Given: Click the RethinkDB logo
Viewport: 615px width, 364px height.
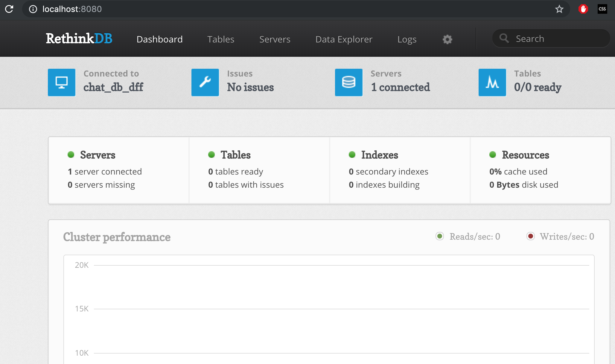Looking at the screenshot, I should pos(79,39).
